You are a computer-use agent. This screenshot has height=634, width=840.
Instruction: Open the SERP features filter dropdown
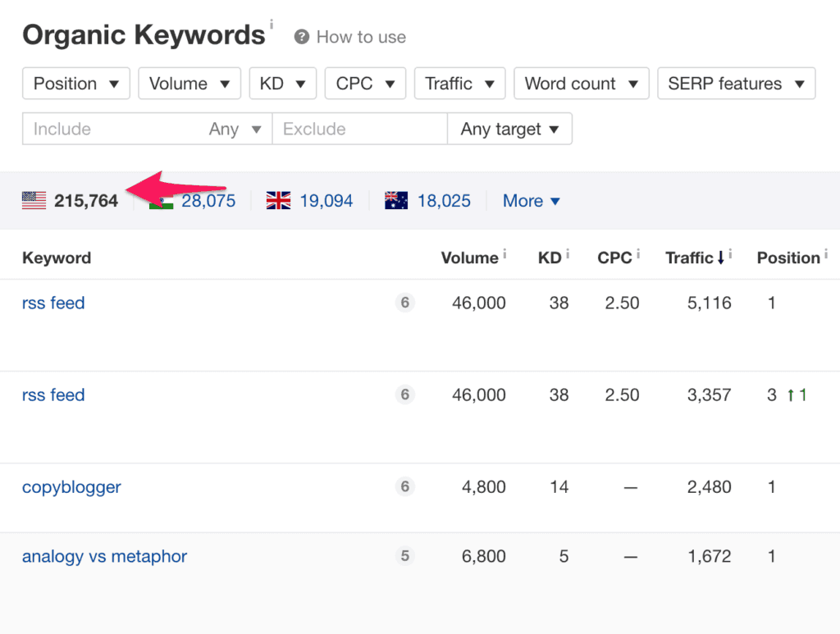(x=736, y=83)
